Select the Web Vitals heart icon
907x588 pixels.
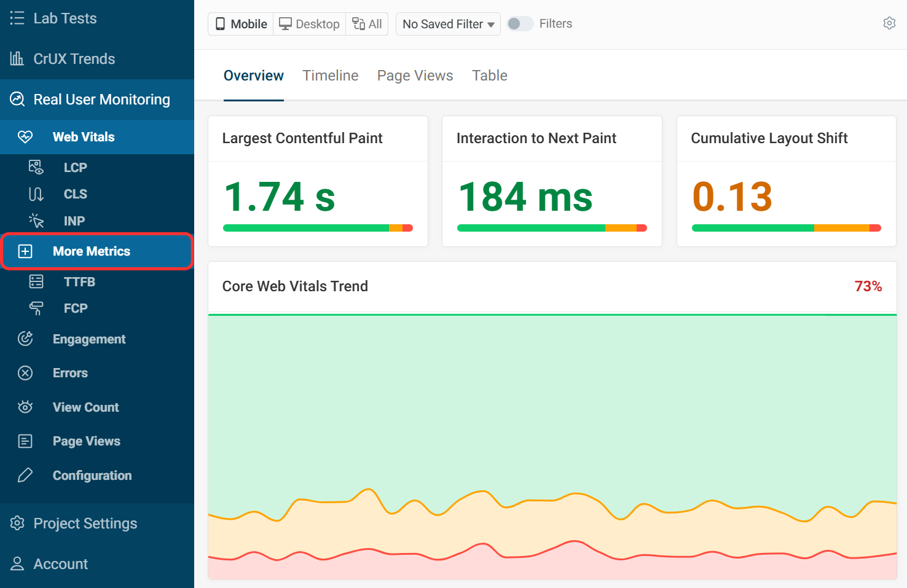26,136
